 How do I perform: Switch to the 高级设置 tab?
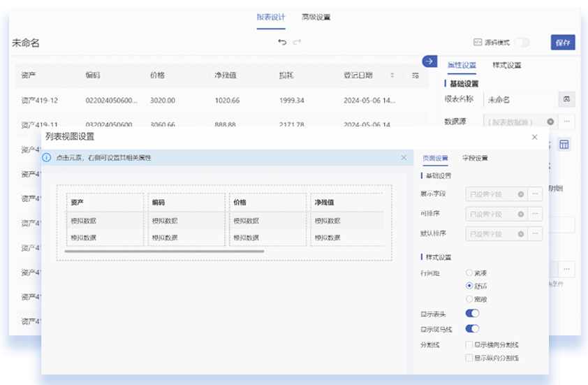[316, 17]
